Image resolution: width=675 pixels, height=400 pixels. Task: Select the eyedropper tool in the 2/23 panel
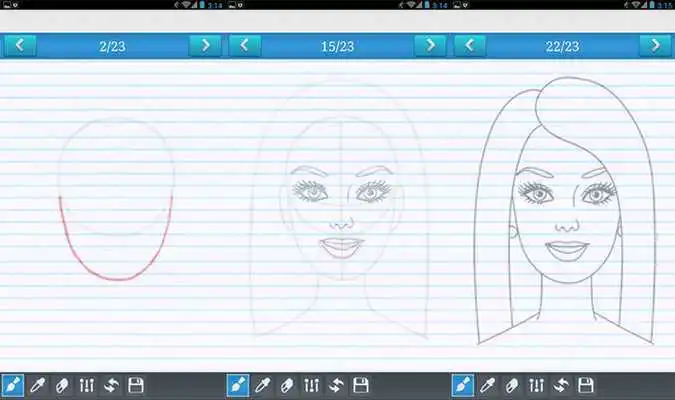pyautogui.click(x=37, y=385)
